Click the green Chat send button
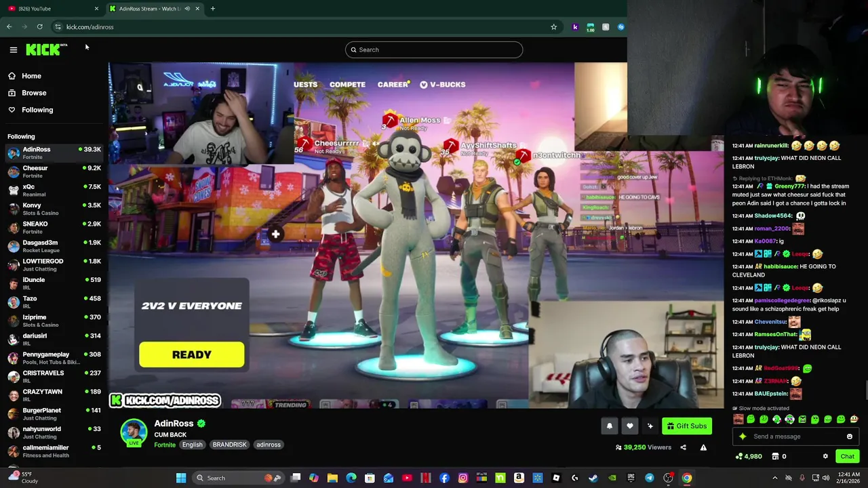868x488 pixels. tap(847, 457)
